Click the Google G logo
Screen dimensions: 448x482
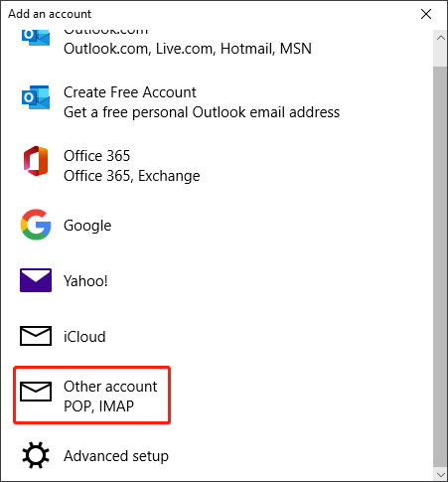point(36,225)
